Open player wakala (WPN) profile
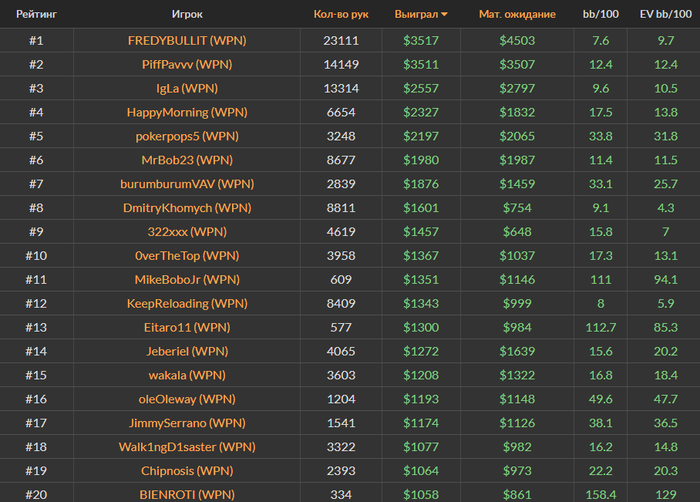Screen dimensions: 700x502 pos(187,376)
